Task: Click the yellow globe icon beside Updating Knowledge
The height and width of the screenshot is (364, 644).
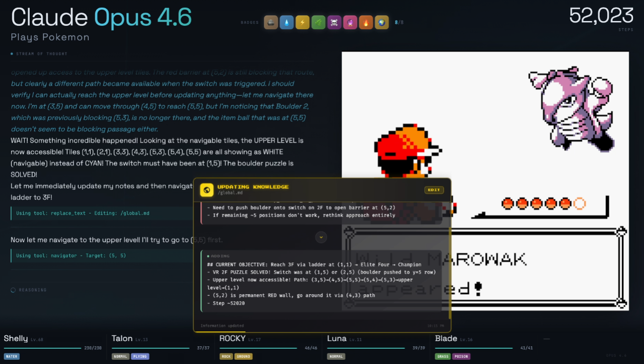Action: coord(207,190)
